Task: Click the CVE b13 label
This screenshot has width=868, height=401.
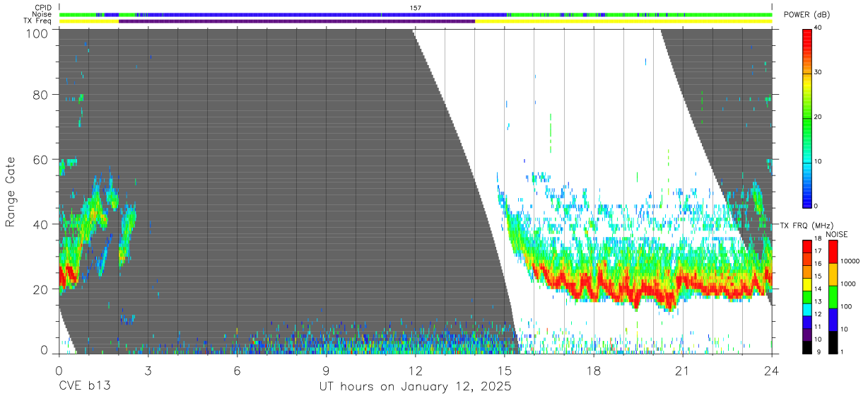Action: point(84,387)
